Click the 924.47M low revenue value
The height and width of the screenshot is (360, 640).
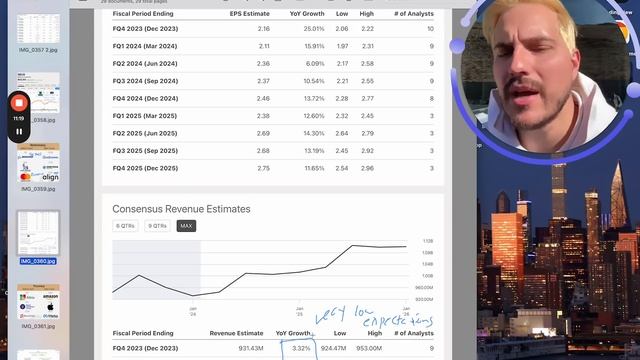coord(333,349)
